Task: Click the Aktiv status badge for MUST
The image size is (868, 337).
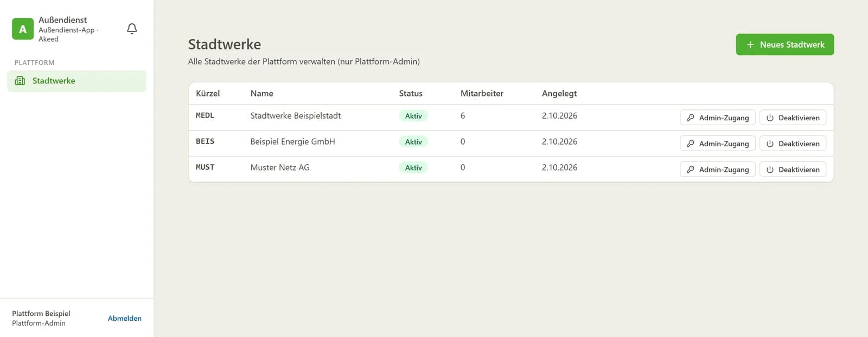Action: [x=413, y=168]
